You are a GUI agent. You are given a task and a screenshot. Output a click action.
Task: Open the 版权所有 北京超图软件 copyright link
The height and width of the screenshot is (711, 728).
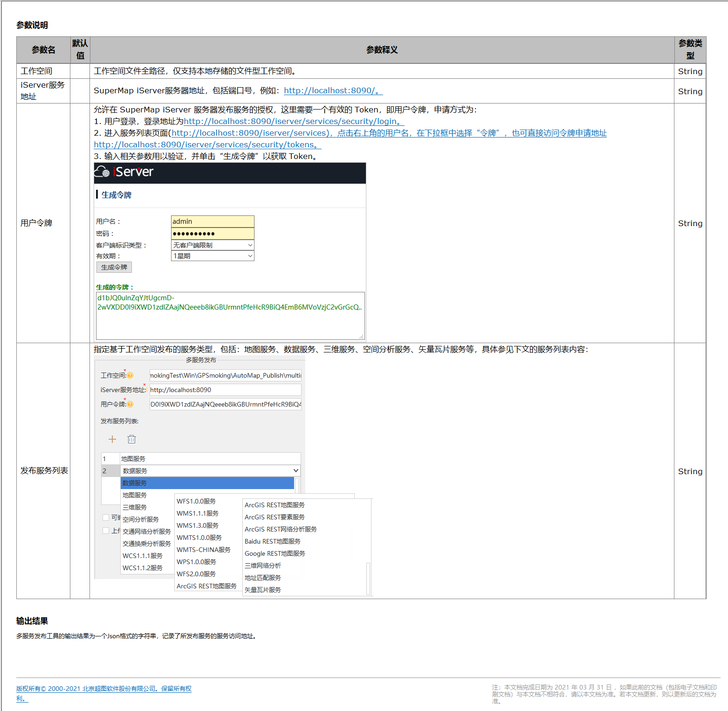(x=104, y=693)
